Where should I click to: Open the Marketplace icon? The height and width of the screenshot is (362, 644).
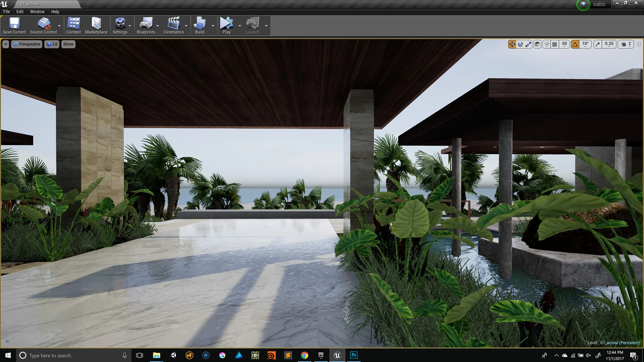click(96, 25)
